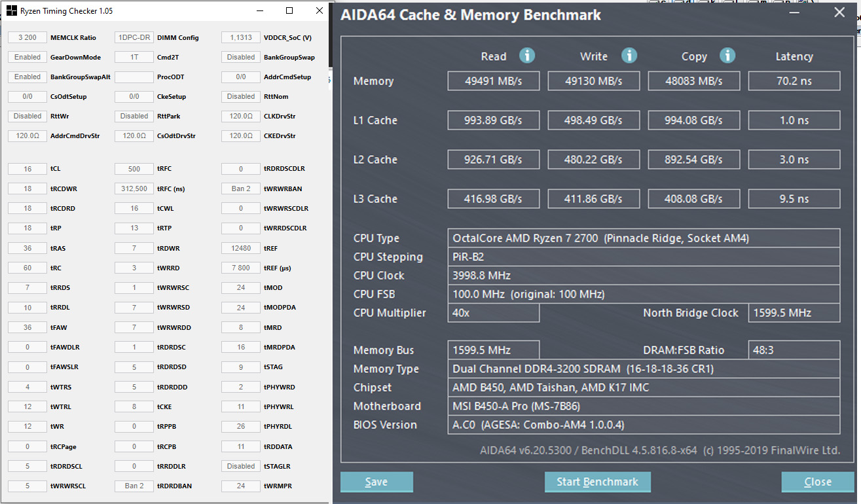Click the Save button
861x504 pixels.
(x=376, y=482)
